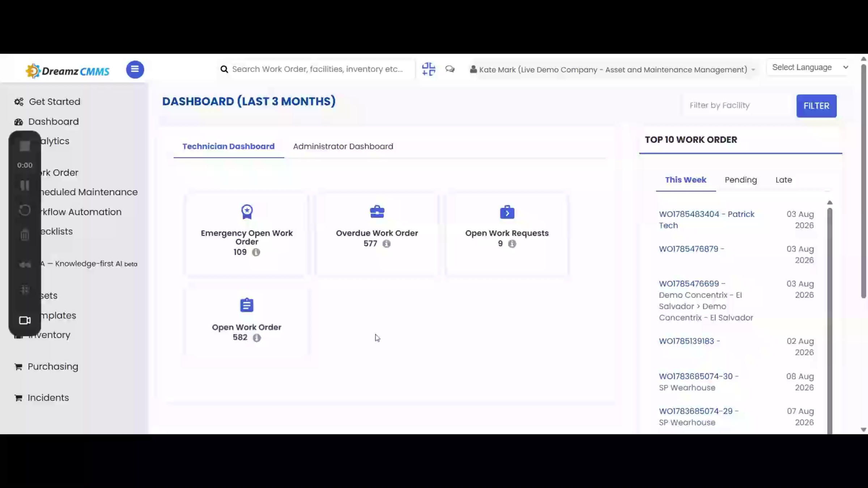Toggle the hamburger sidebar menu button
The height and width of the screenshot is (488, 868).
click(135, 69)
